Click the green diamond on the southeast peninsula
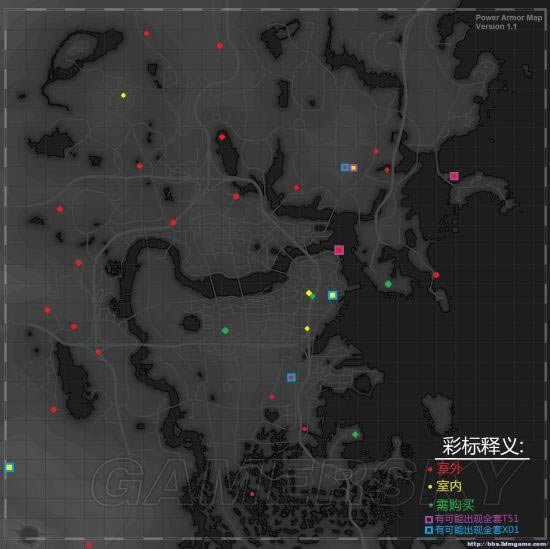 (355, 435)
